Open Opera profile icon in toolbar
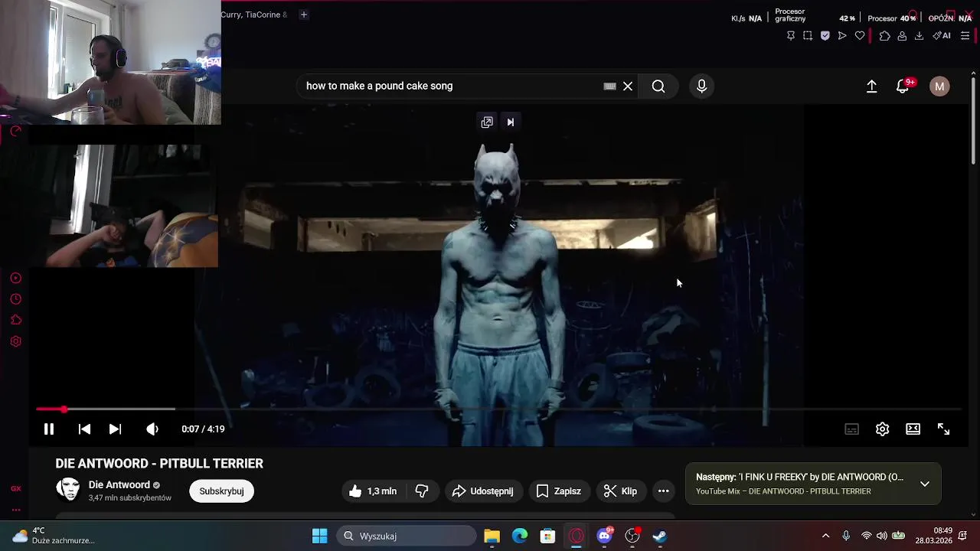The height and width of the screenshot is (551, 980). [902, 35]
